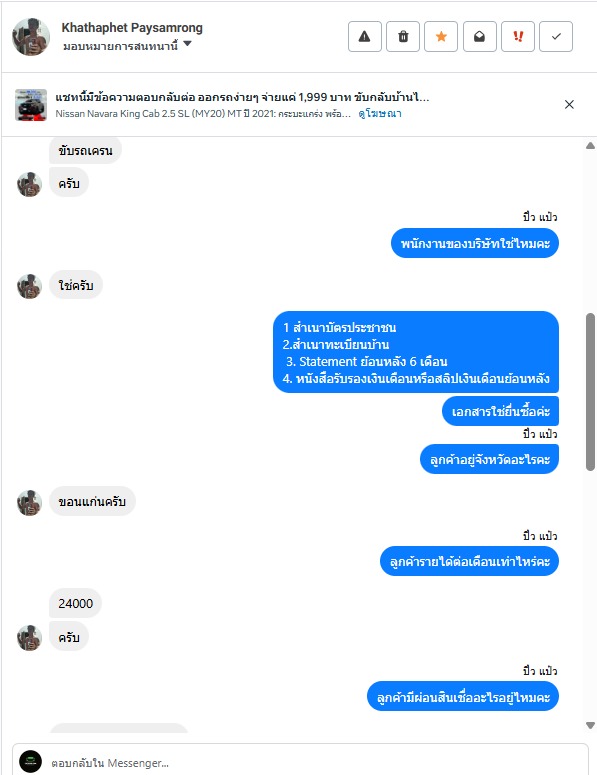Mark conversation done with the checkmark button
This screenshot has width=597, height=775.
556,37
